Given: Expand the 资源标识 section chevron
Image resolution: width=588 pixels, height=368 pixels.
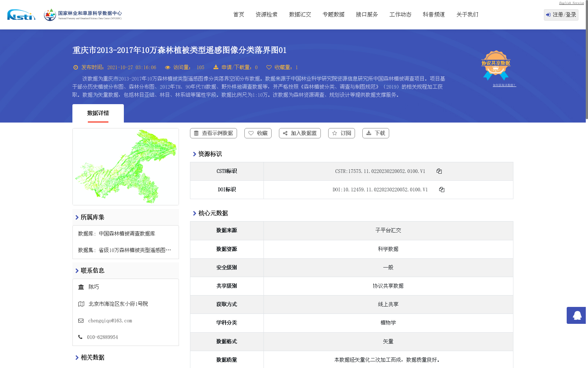Looking at the screenshot, I should pos(194,154).
